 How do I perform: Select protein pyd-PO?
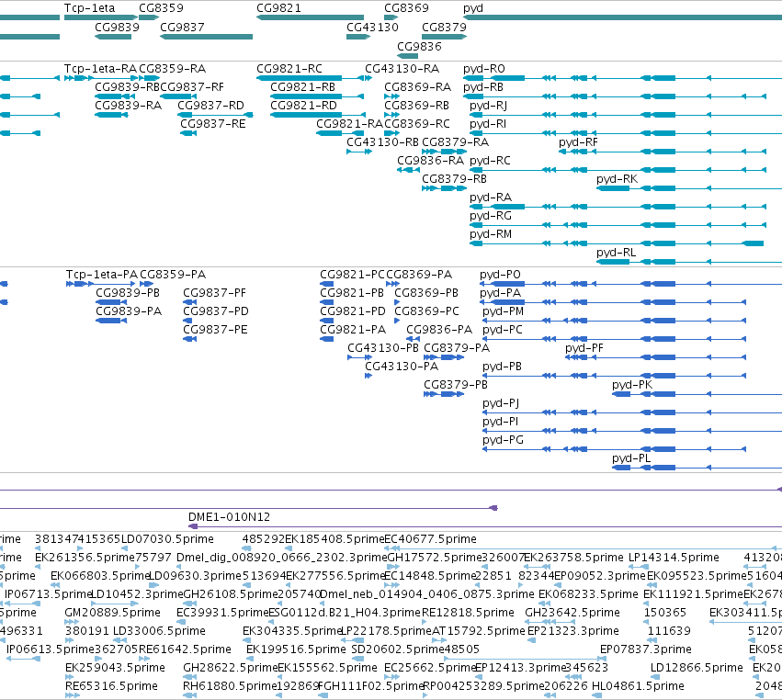(500, 275)
